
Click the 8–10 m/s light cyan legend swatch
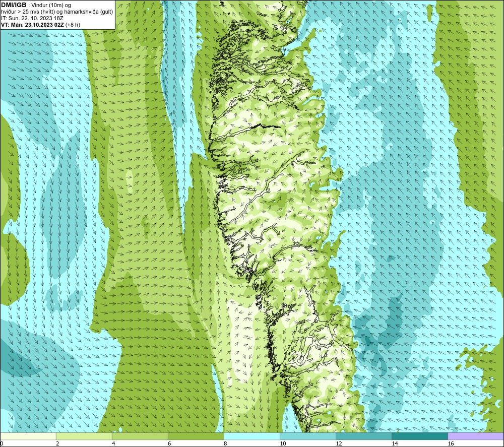click(251, 436)
